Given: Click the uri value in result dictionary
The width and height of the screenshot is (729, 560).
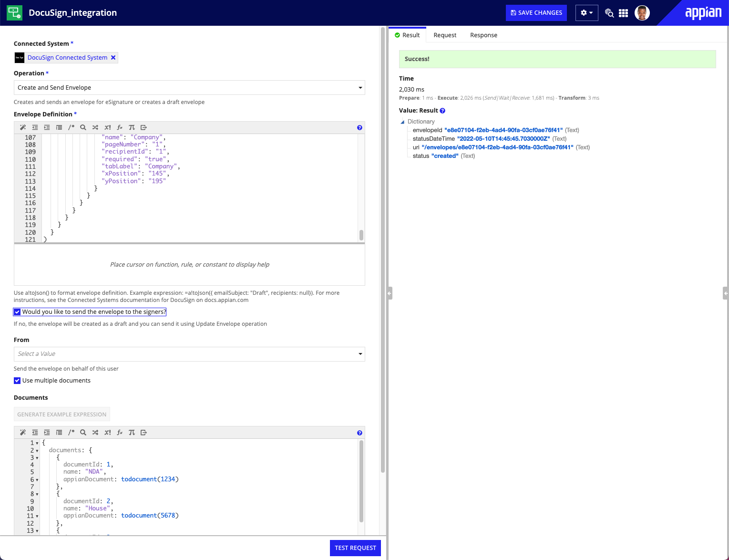Looking at the screenshot, I should click(498, 147).
